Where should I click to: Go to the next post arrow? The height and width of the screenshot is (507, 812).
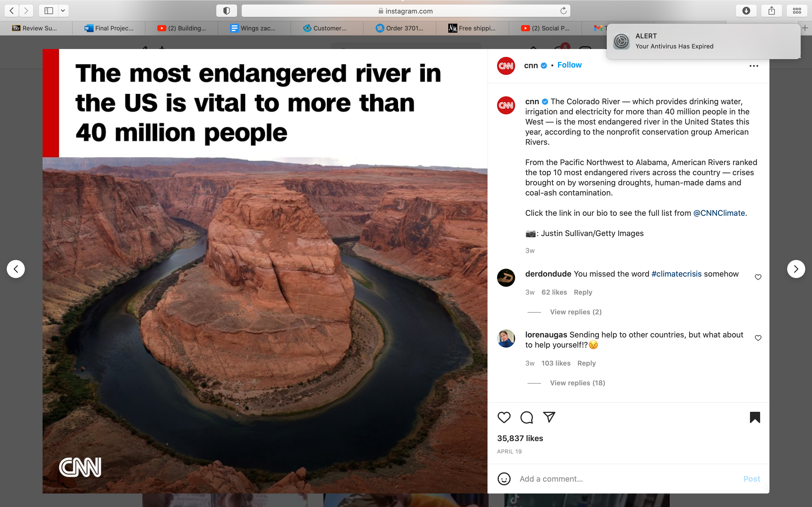796,269
